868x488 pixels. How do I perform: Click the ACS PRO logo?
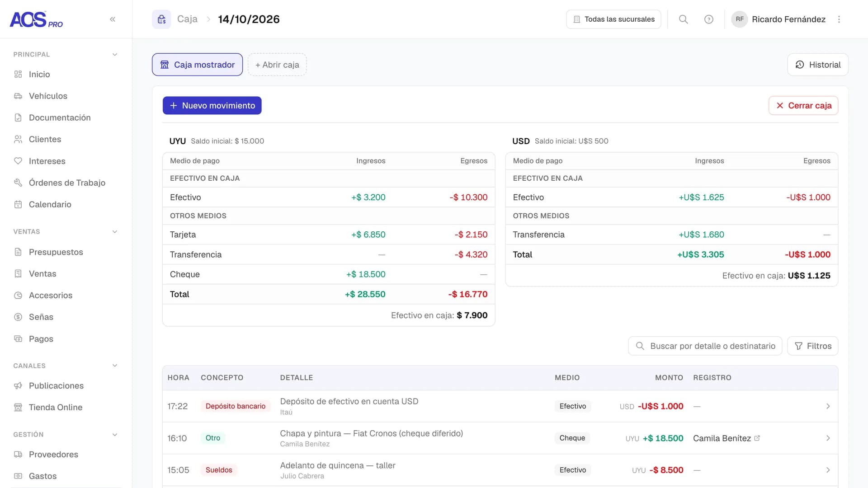(36, 19)
